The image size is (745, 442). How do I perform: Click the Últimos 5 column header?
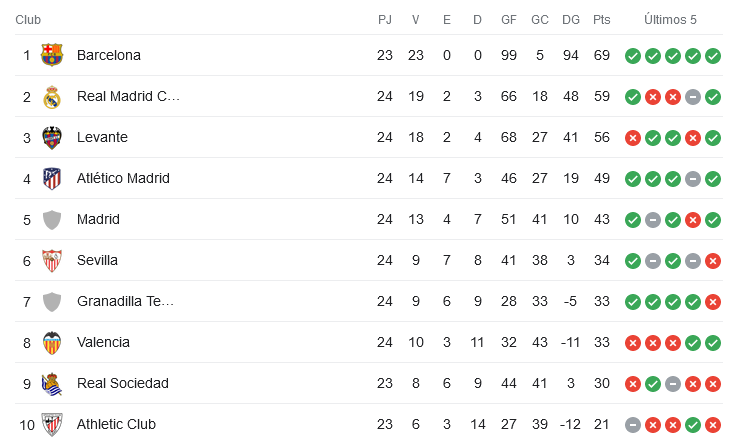click(670, 19)
